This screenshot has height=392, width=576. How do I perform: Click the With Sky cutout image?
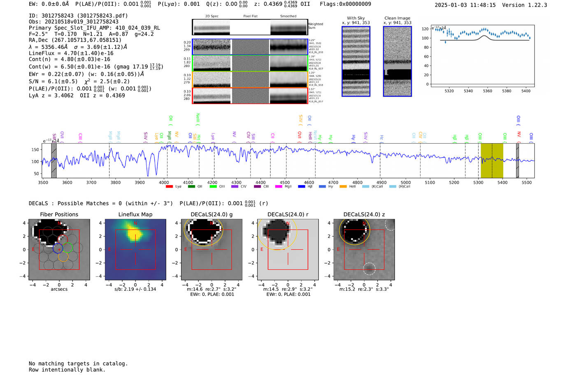[x=356, y=61]
